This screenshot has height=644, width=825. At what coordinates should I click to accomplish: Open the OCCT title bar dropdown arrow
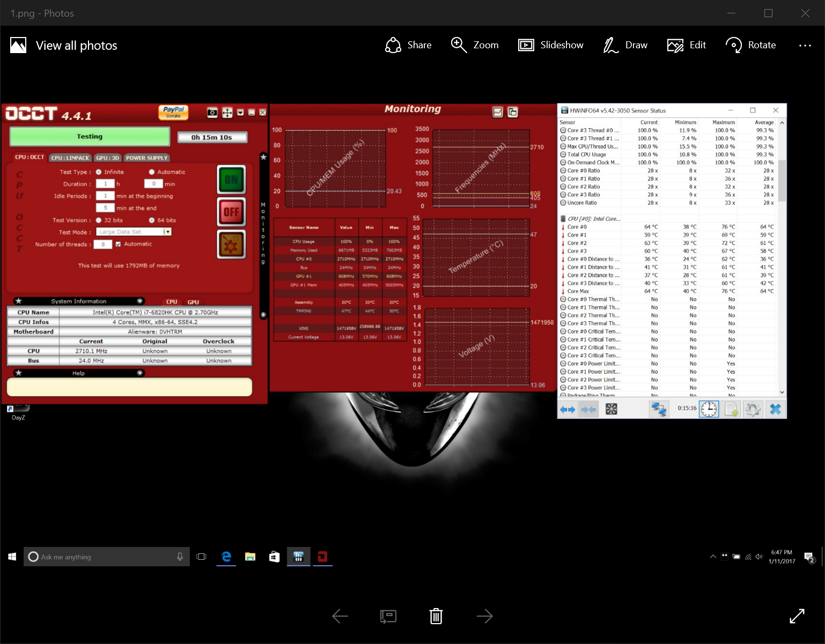(x=240, y=113)
